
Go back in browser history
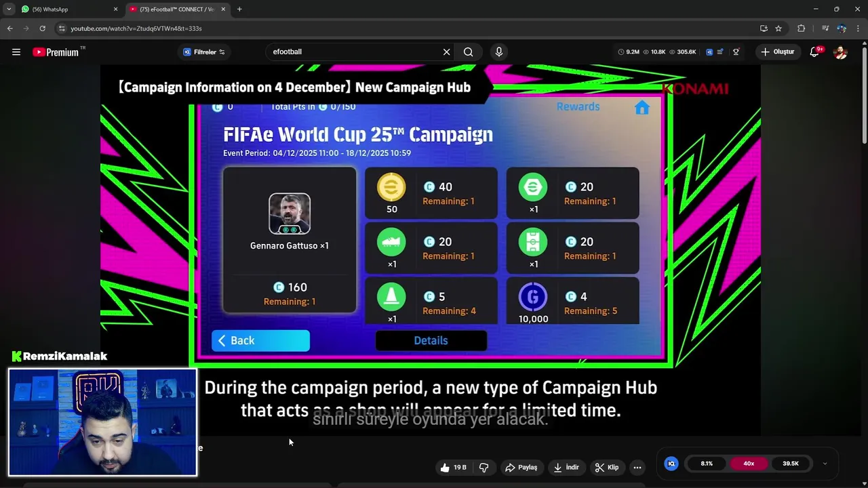9,28
